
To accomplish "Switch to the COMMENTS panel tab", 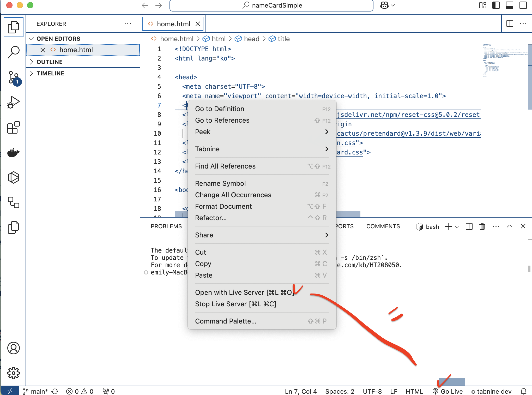I will click(x=383, y=226).
